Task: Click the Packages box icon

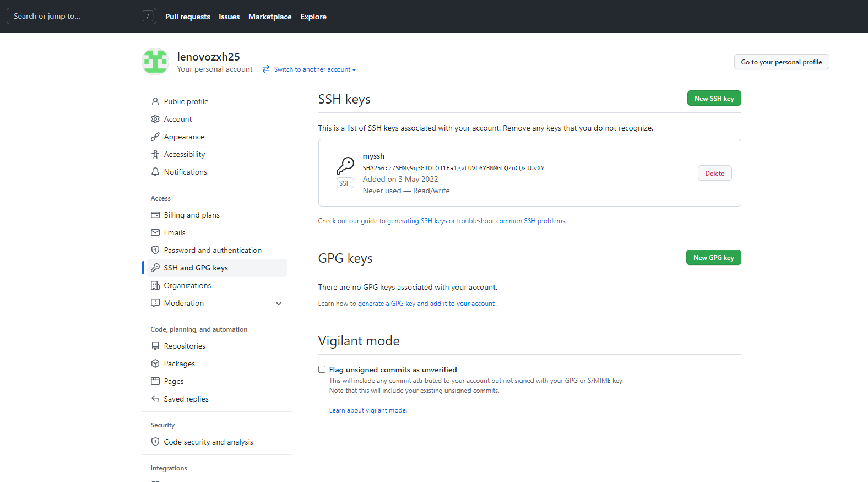Action: (155, 364)
